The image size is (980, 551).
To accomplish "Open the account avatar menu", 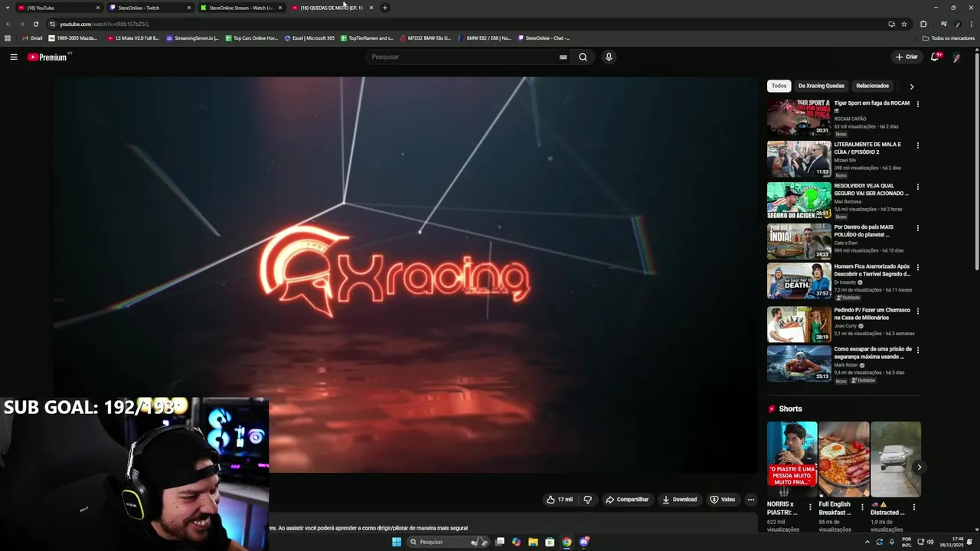I will pyautogui.click(x=957, y=57).
